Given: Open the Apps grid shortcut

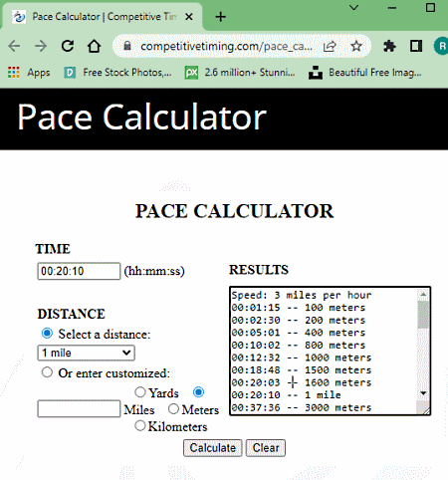Looking at the screenshot, I should [x=29, y=73].
